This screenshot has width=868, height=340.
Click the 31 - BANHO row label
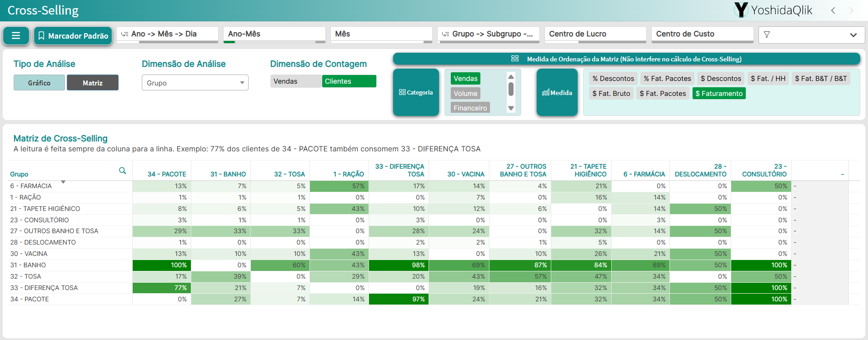(28, 265)
